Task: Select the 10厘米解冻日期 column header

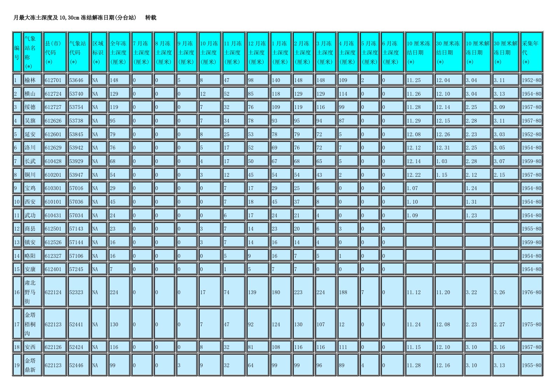Action: (x=477, y=52)
